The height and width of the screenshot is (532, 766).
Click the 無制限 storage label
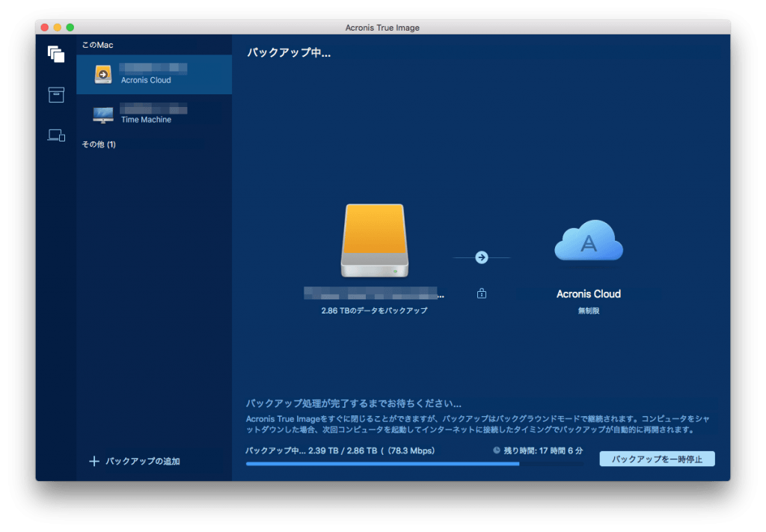pyautogui.click(x=589, y=311)
